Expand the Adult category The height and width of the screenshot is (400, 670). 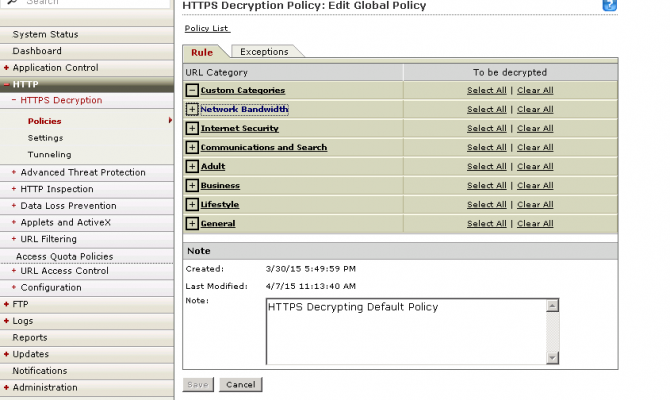pos(192,166)
